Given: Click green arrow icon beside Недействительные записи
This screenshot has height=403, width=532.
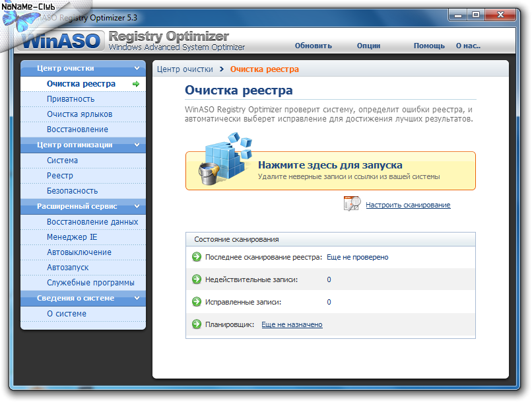Looking at the screenshot, I should (x=197, y=279).
